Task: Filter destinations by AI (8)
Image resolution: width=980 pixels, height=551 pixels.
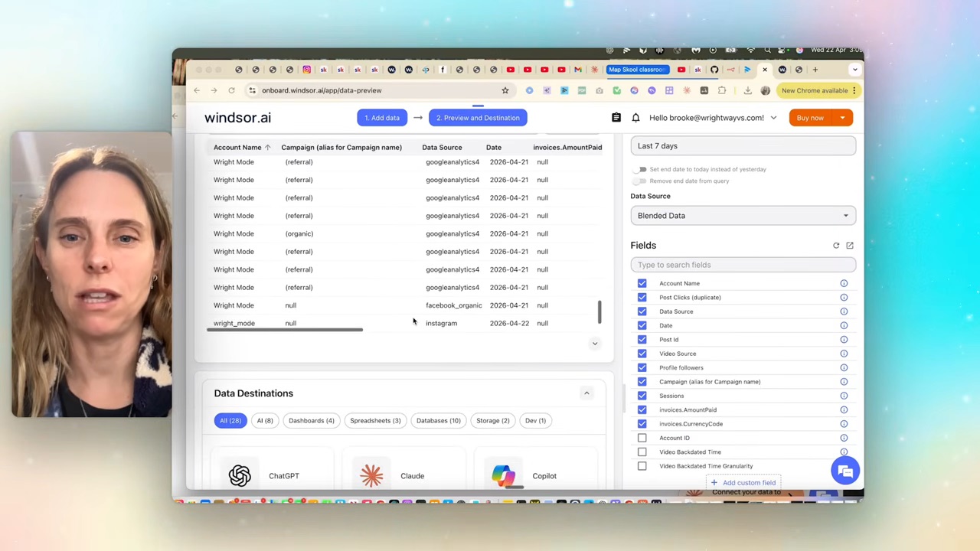Action: coord(265,421)
